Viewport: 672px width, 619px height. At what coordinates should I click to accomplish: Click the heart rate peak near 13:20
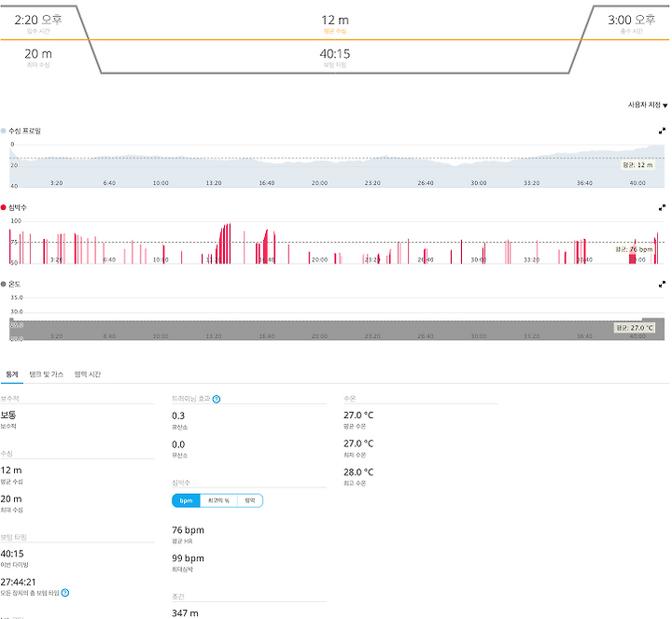(x=227, y=244)
